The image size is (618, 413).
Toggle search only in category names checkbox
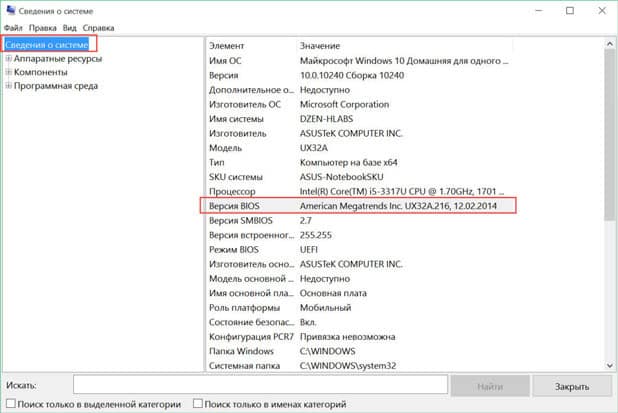pyautogui.click(x=197, y=404)
